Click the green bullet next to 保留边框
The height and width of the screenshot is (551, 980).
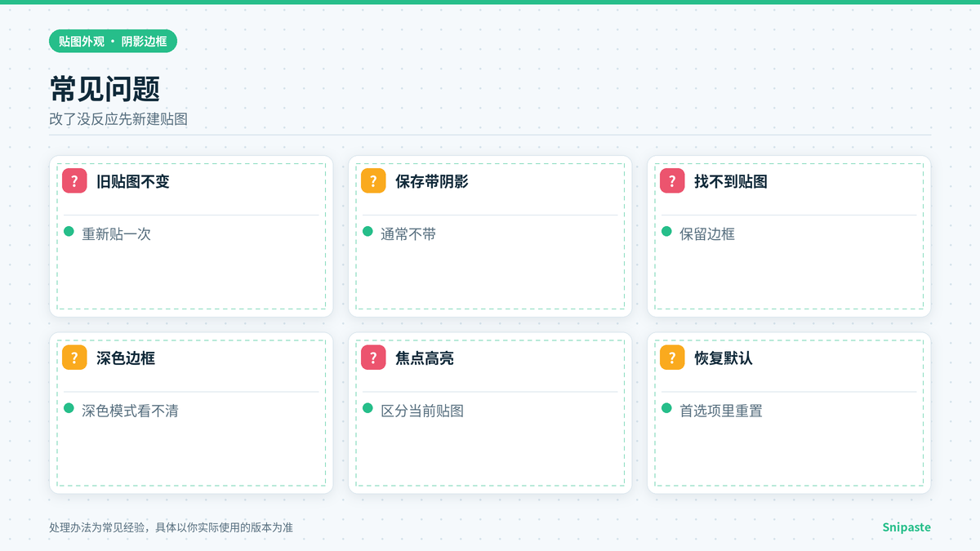[667, 232]
